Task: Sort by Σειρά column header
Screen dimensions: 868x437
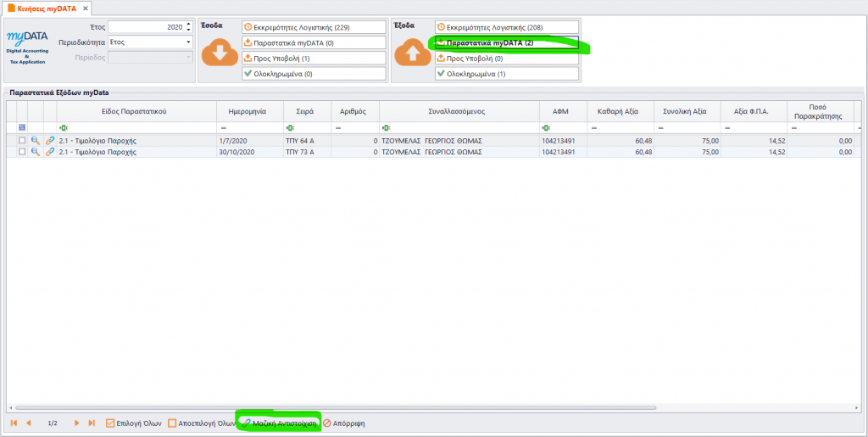Action: point(307,111)
